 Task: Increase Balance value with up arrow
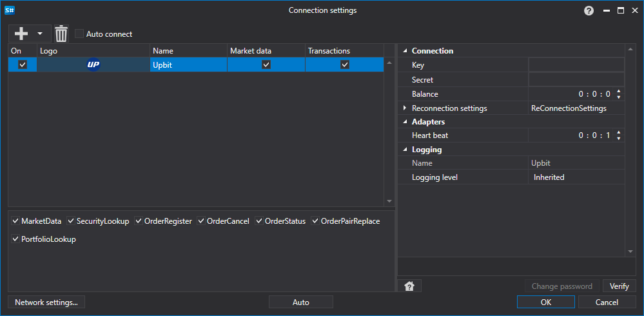(x=619, y=91)
